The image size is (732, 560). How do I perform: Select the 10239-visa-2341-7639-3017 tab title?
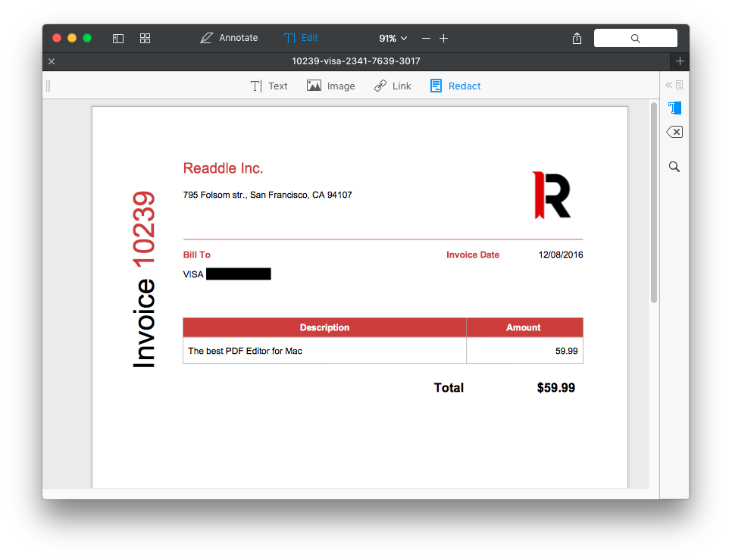(355, 61)
